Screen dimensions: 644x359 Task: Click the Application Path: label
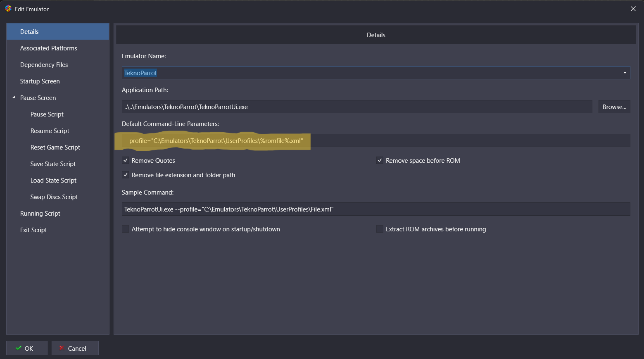click(145, 90)
